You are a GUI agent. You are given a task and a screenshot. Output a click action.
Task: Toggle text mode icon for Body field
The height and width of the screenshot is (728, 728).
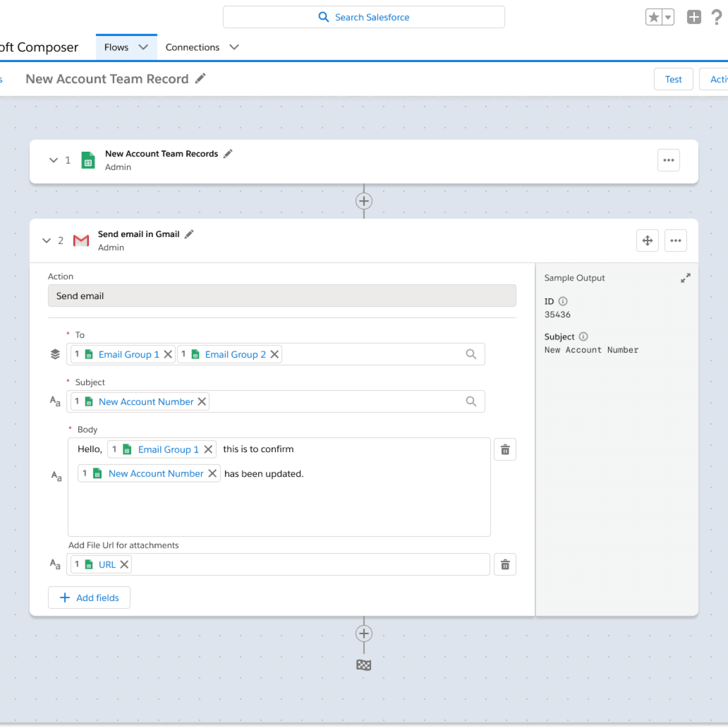pyautogui.click(x=56, y=476)
